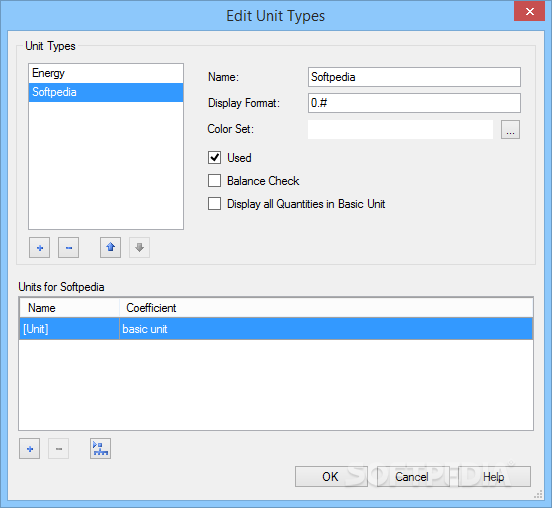The width and height of the screenshot is (552, 508).
Task: Select Softpedia in the unit types list
Action: 106,92
